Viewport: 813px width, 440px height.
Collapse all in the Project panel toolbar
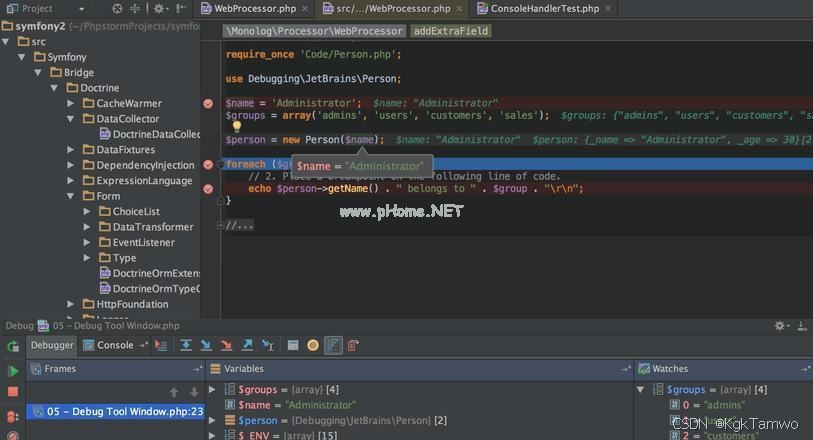coord(135,8)
